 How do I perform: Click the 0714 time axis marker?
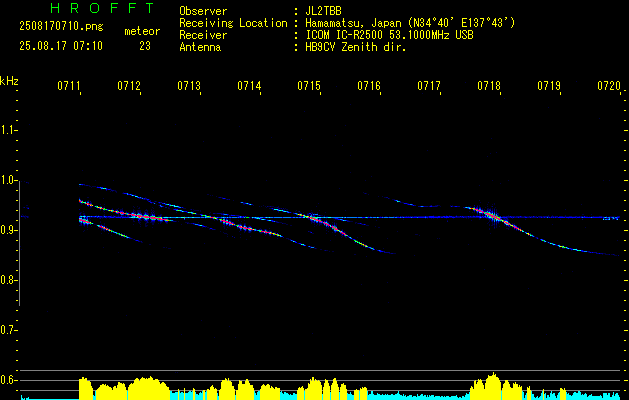coord(249,85)
